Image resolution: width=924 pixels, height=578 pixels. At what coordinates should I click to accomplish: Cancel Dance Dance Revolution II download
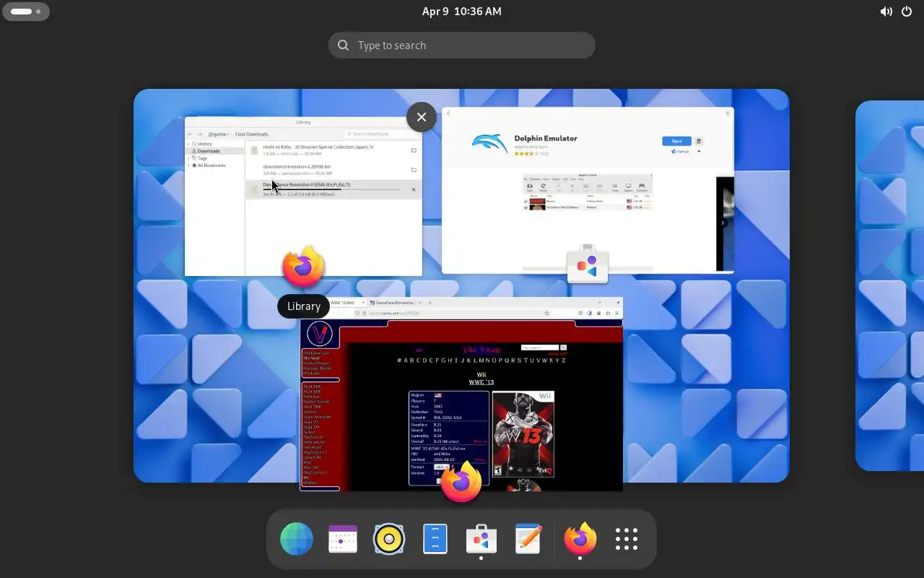click(x=414, y=189)
